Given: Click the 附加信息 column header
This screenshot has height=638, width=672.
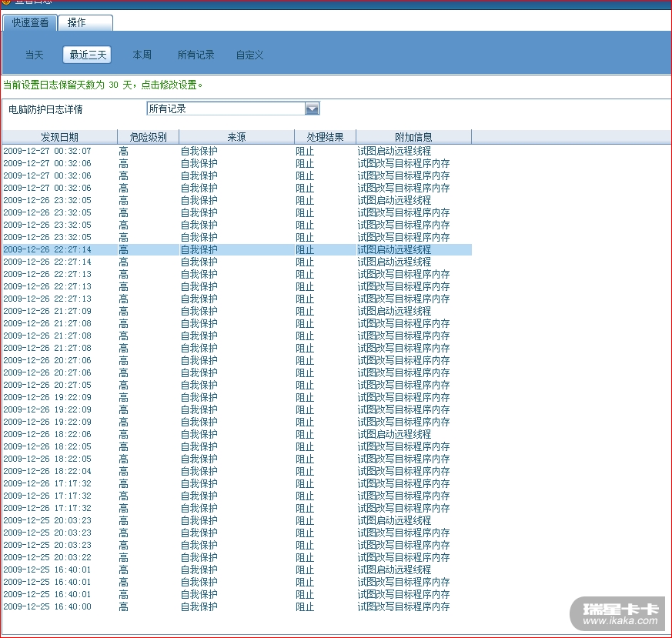Looking at the screenshot, I should tap(413, 137).
